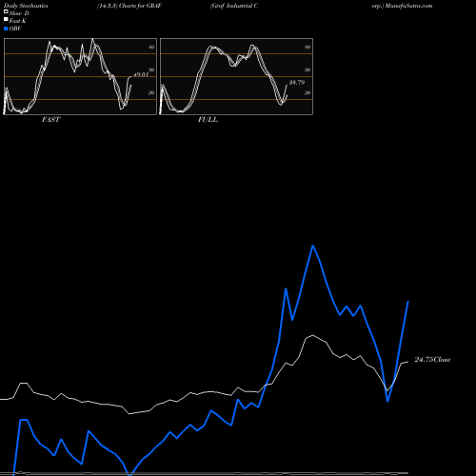The width and height of the screenshot is (476, 476).
Task: Click the highest peak of the white close line
Action: 313,335
